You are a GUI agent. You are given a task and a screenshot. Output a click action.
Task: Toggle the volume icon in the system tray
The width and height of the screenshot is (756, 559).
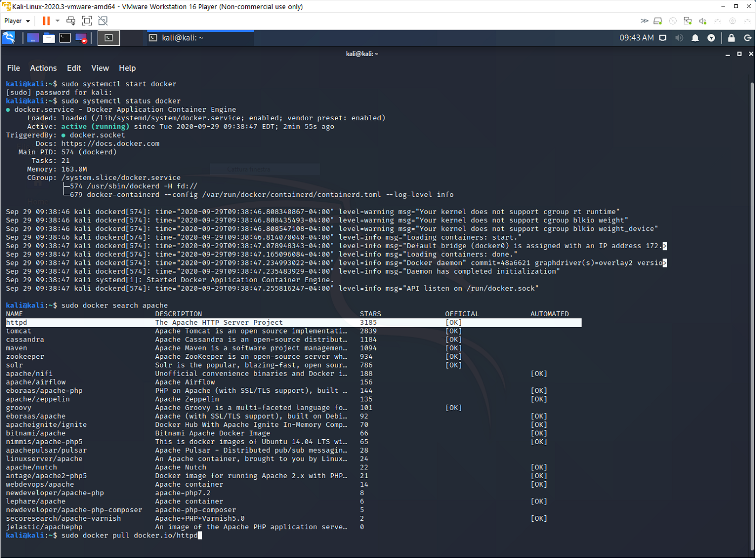coord(679,38)
